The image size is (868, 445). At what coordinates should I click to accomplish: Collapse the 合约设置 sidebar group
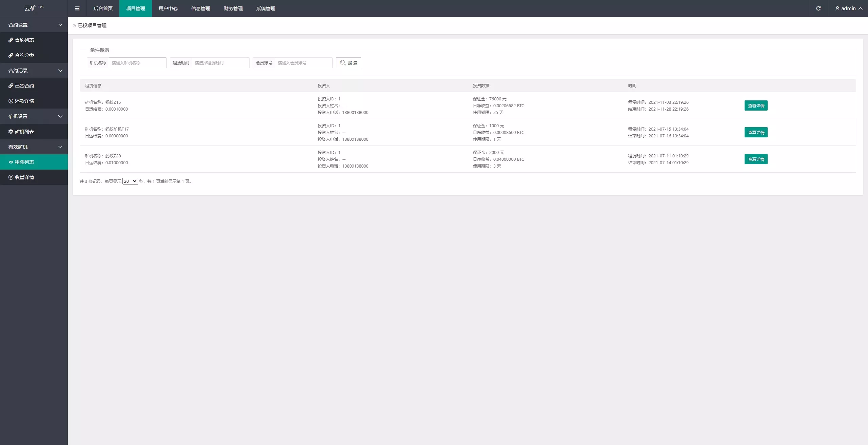pyautogui.click(x=60, y=25)
